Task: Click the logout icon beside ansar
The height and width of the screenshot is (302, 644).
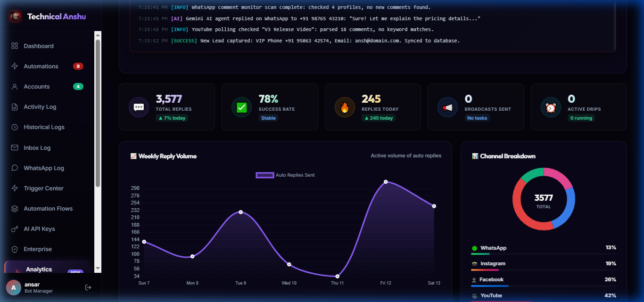Action: tap(88, 287)
